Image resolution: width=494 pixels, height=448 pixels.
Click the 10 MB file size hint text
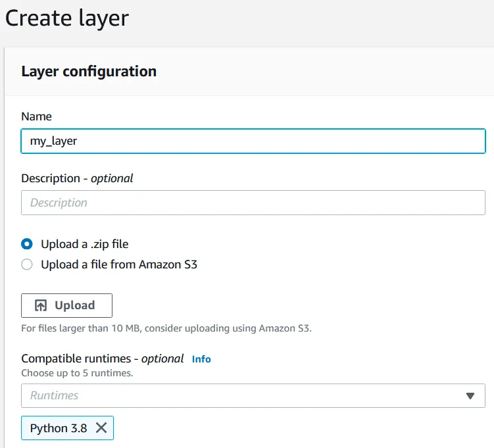[x=166, y=328]
